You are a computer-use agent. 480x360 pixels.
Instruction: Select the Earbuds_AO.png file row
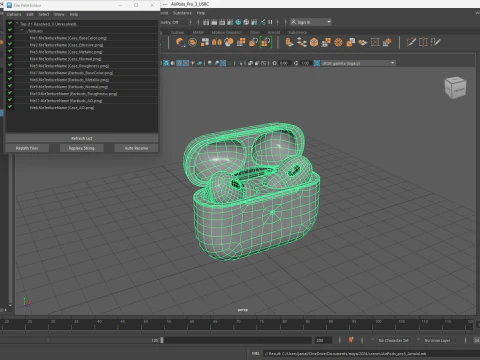[x=82, y=101]
